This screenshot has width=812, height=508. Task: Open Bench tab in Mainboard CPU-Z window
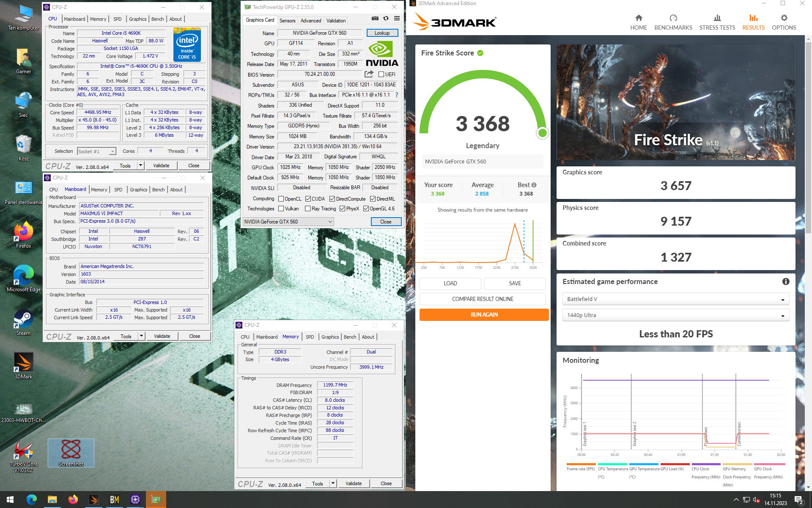click(x=158, y=190)
